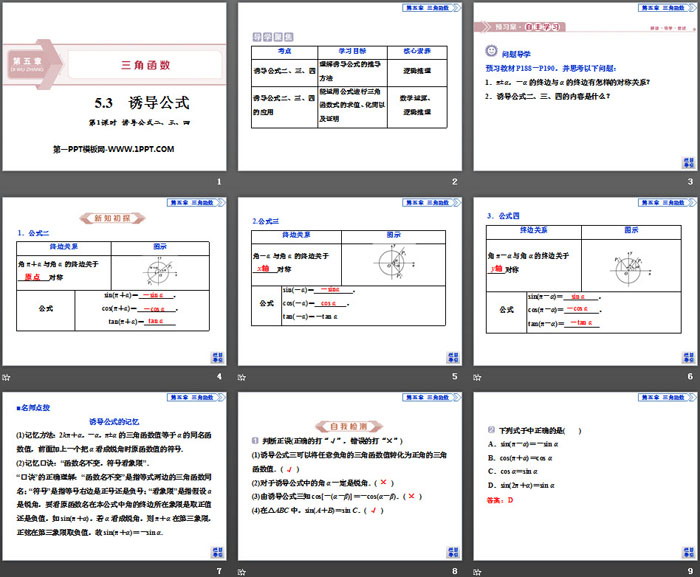
Task: Click the corner navigation icon on slide 3
Action: (688, 163)
